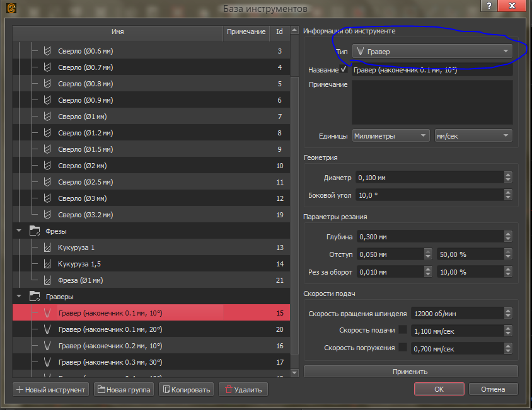The width and height of the screenshot is (532, 410).
Task: Collapse the Граверы tree group
Action: click(19, 296)
